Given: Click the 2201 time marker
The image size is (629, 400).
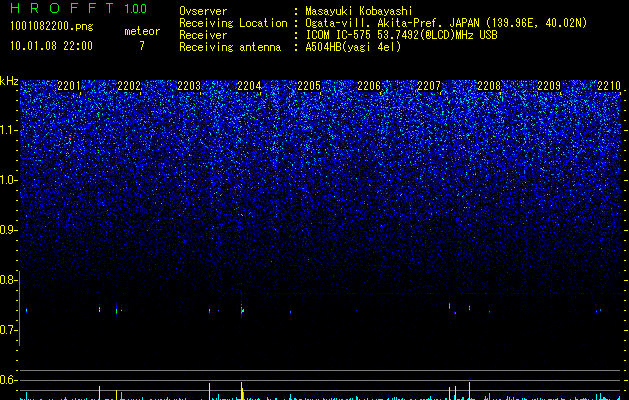Looking at the screenshot, I should click(x=69, y=86).
